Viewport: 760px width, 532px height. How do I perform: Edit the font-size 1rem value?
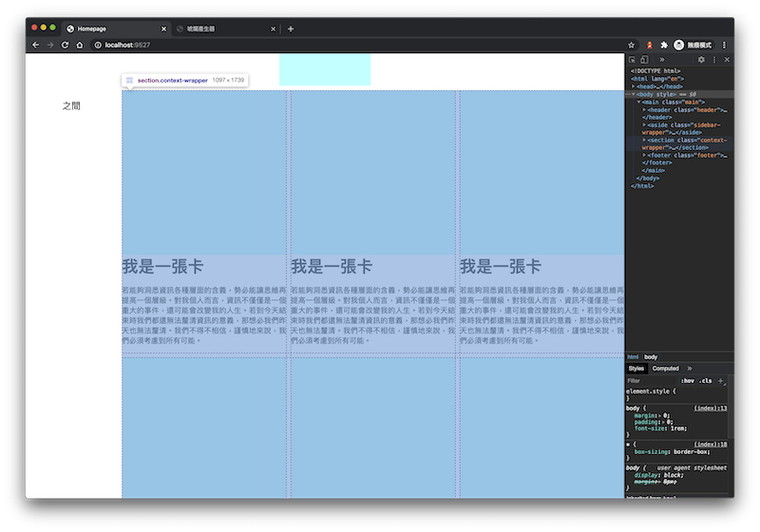tap(678, 428)
